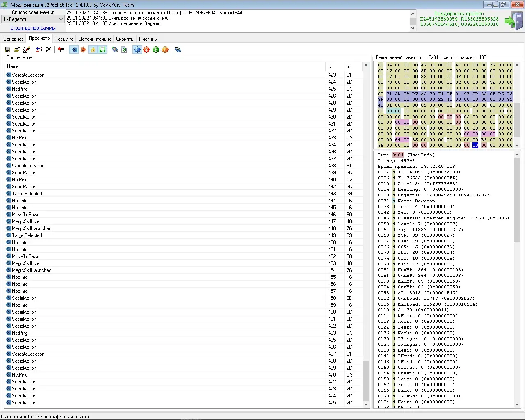This screenshot has width=525, height=420.
Task: Open the Плагины tab
Action: [x=148, y=39]
